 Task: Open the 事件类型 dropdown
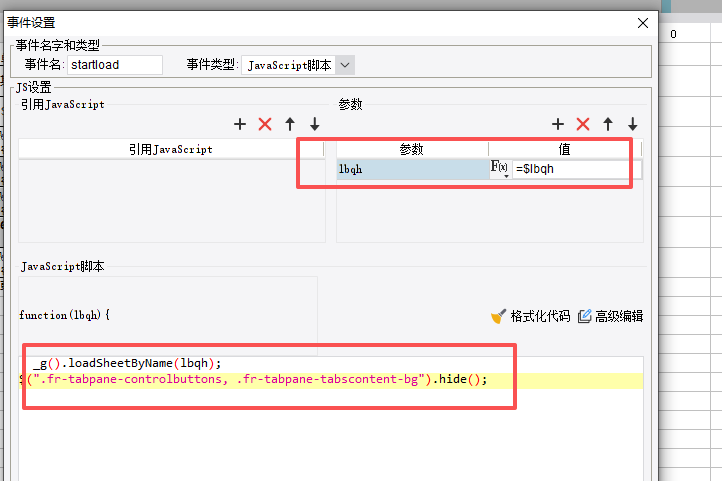[345, 65]
